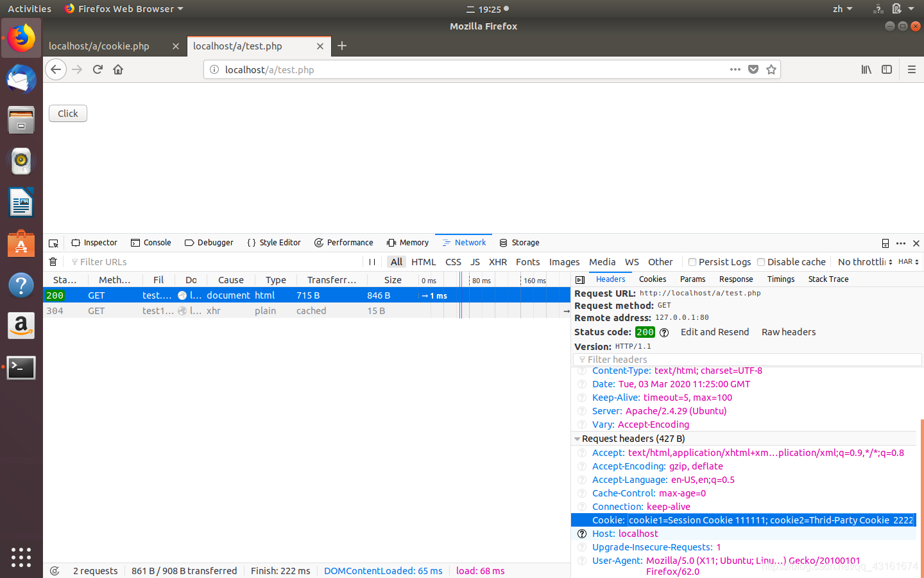Toggle responsive design mode
Viewport: 924px width, 578px height.
tap(886, 243)
